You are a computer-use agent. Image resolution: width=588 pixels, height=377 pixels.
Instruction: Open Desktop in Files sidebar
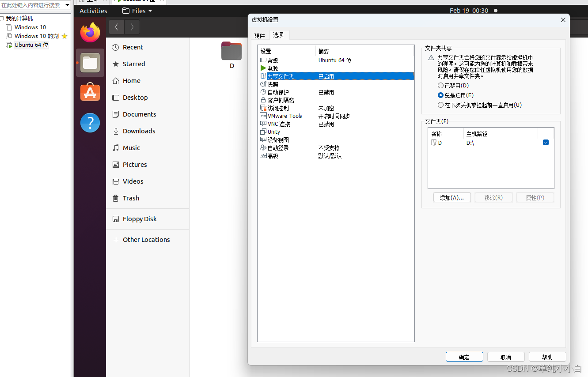148,98
